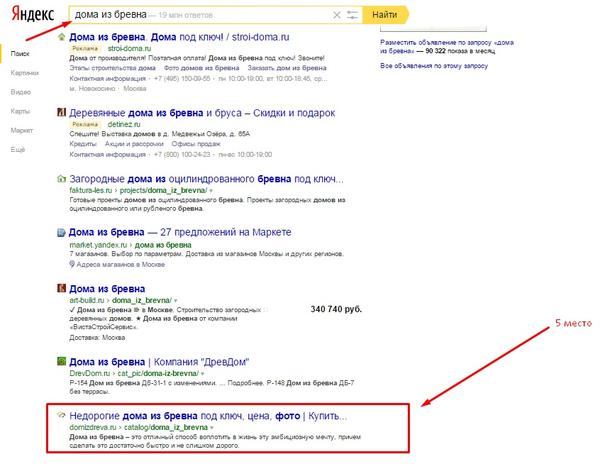Viewport: 600px width, 464px height.
Task: Expand the domizdreva.ru URL dropdown arrow
Action: tap(212, 428)
